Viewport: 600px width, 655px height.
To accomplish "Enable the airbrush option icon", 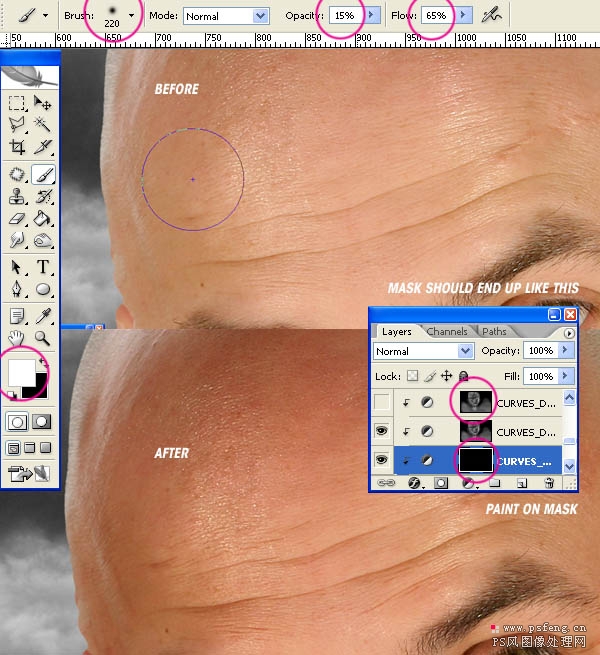I will tap(491, 16).
